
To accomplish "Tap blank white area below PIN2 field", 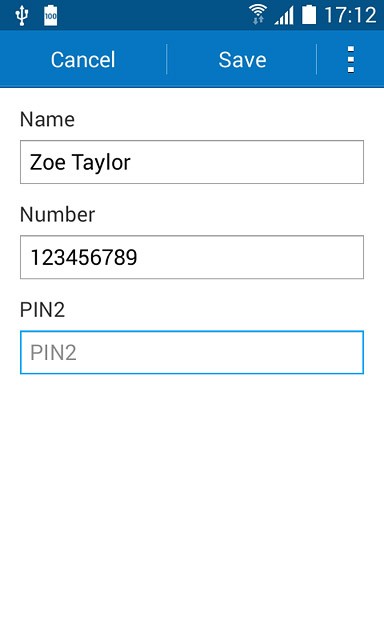I will click(192, 506).
